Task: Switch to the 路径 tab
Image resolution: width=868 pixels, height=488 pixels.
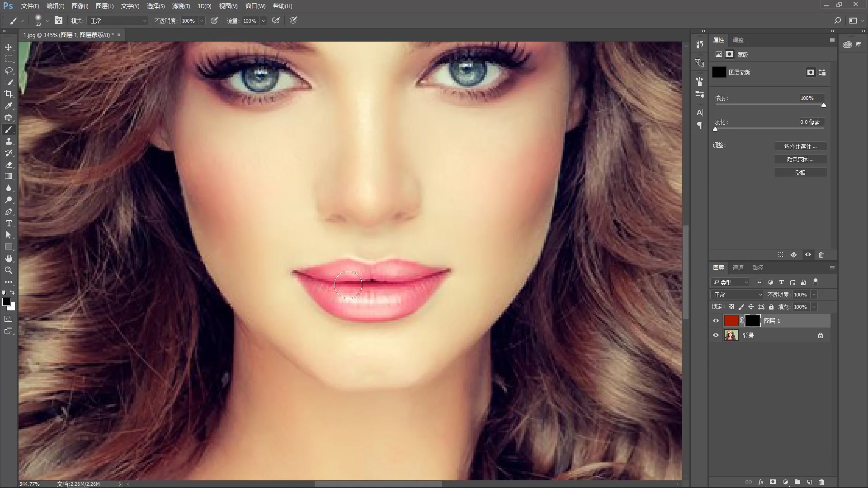Action: [x=758, y=267]
